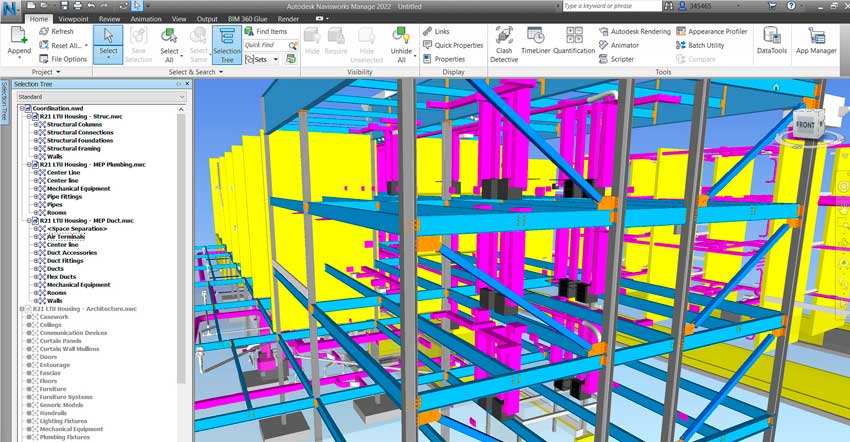
Task: Click the FRONT face of the ViewCube
Action: point(805,124)
